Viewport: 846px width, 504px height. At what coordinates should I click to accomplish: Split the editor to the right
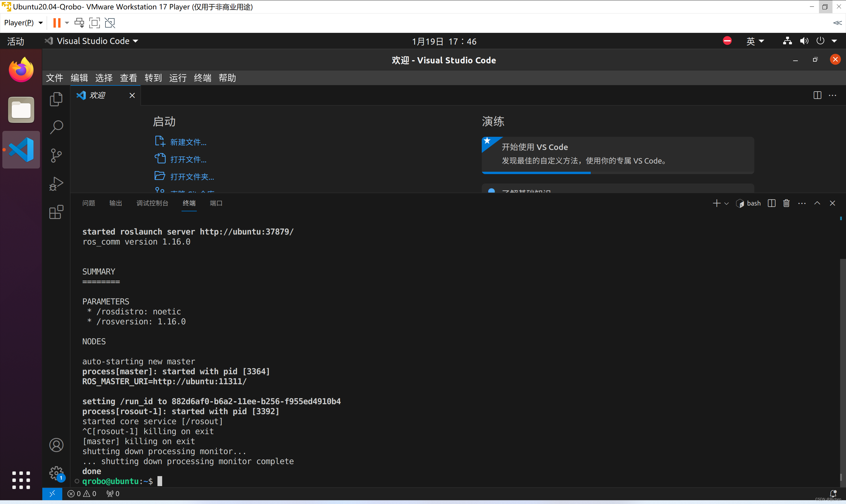click(x=818, y=95)
